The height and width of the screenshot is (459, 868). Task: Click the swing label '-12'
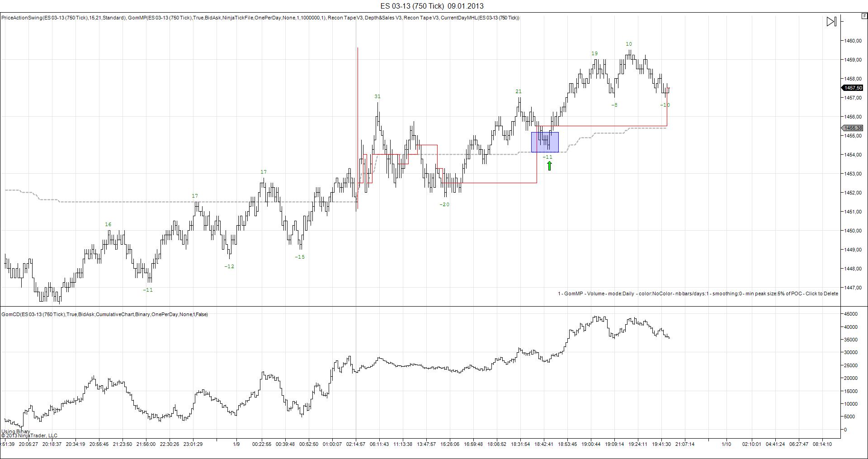point(229,266)
